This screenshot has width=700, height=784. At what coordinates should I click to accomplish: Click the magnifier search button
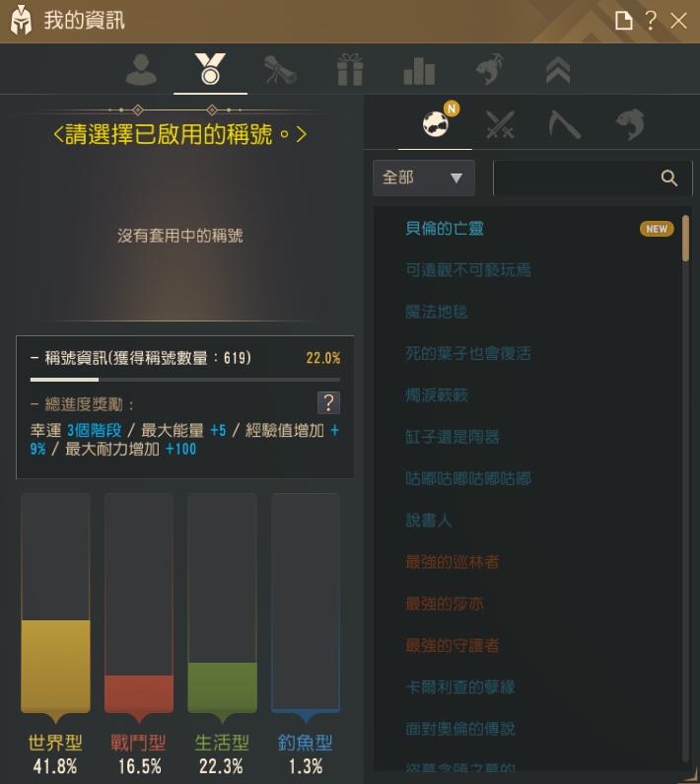669,178
